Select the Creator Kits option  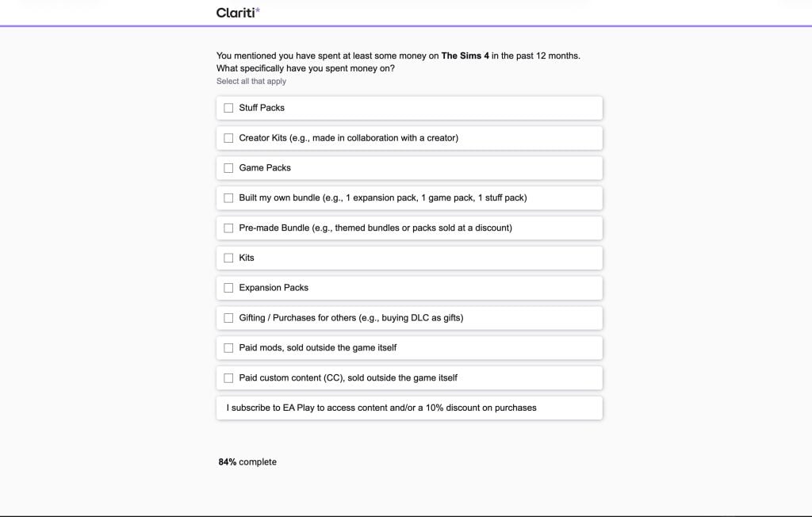(228, 138)
